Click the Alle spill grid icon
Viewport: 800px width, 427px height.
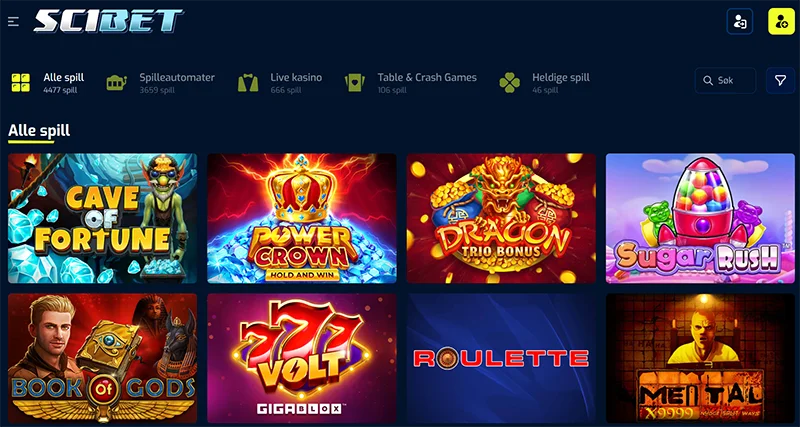click(x=21, y=83)
